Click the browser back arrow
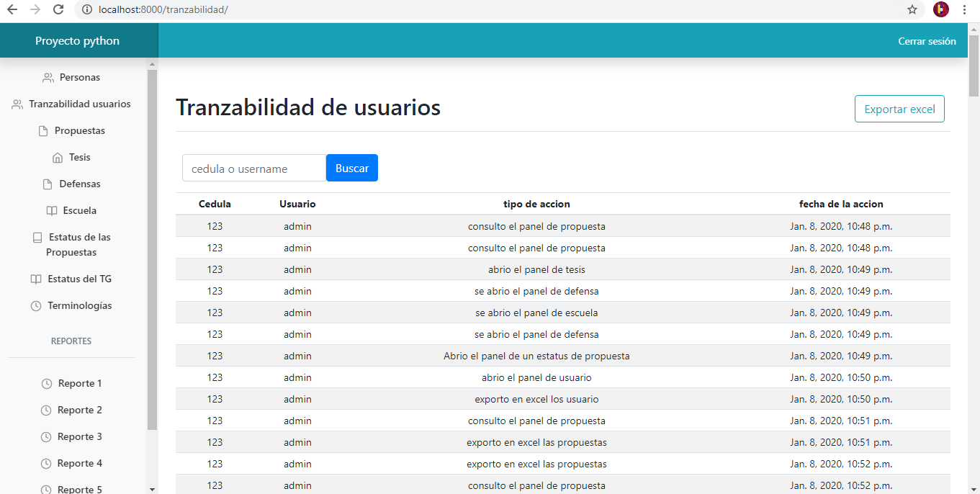 pos(12,10)
